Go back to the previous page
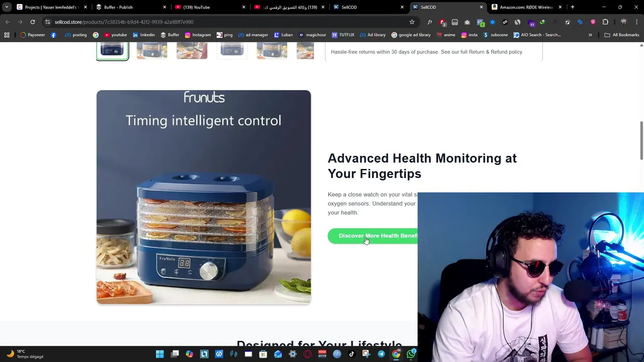Image resolution: width=644 pixels, height=362 pixels. [8, 22]
